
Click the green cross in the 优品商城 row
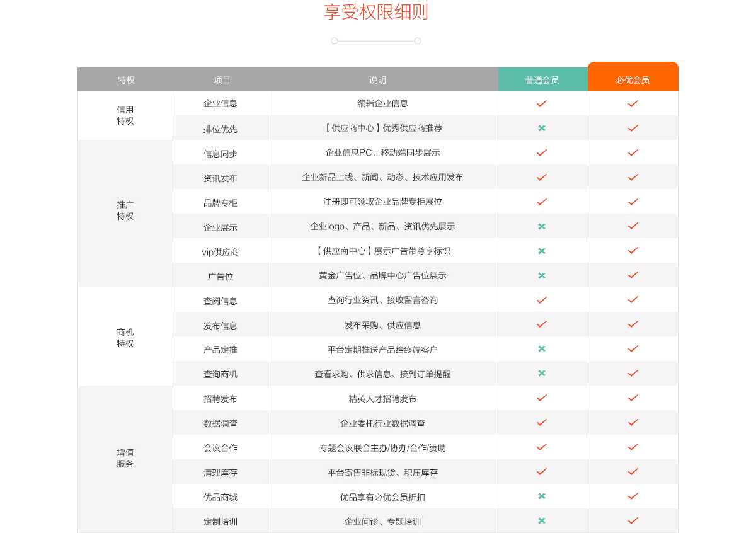542,496
